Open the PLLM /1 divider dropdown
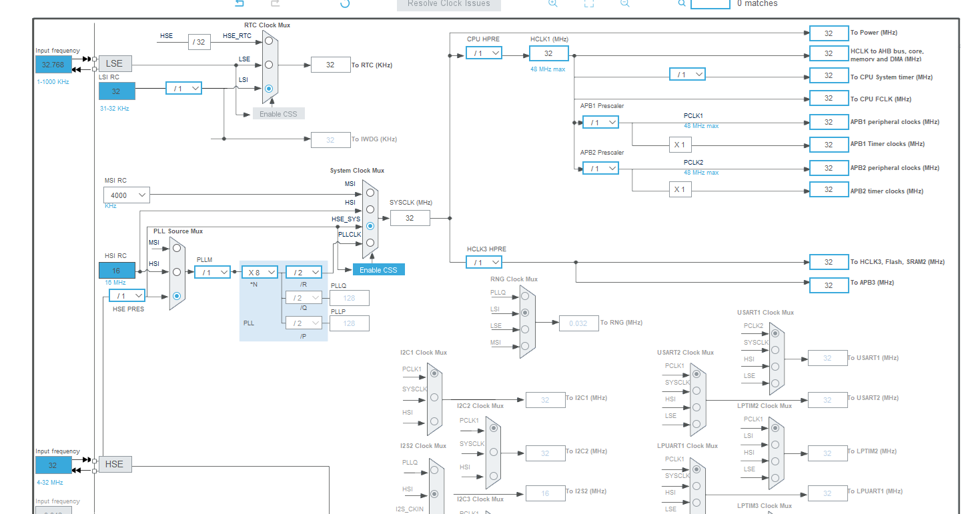This screenshot has width=980, height=514. (213, 272)
